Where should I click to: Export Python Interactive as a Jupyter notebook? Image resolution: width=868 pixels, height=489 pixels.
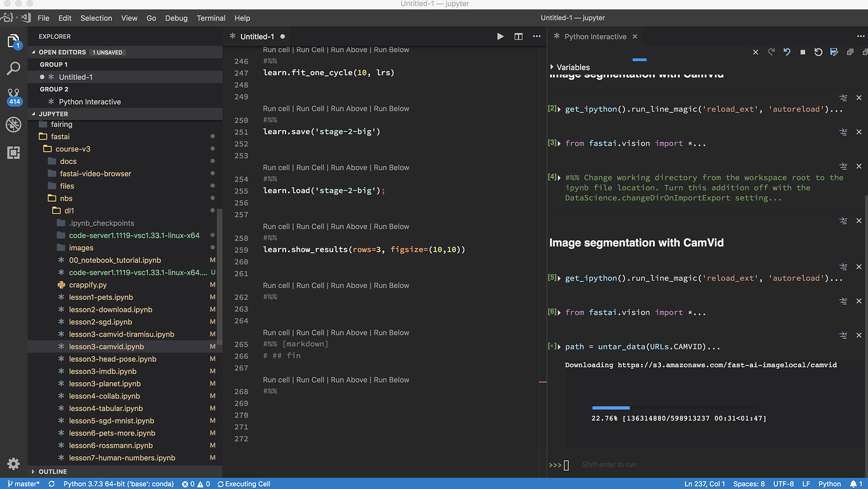tap(834, 52)
